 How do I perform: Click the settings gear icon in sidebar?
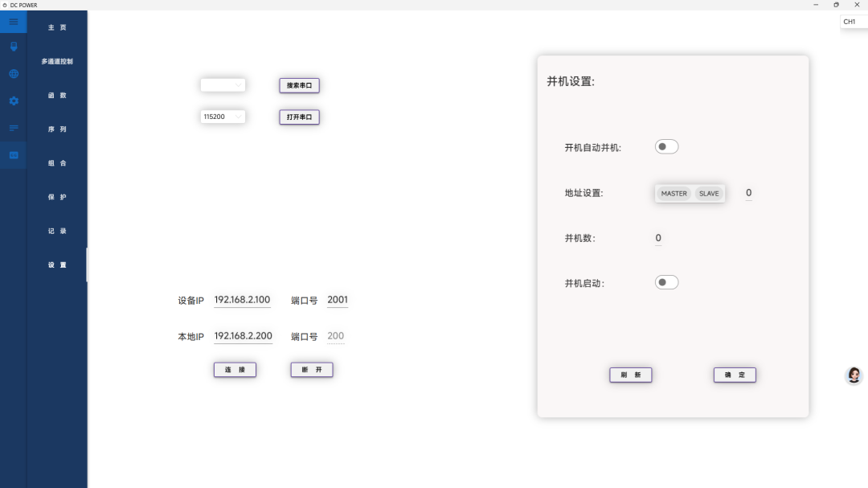pos(13,101)
